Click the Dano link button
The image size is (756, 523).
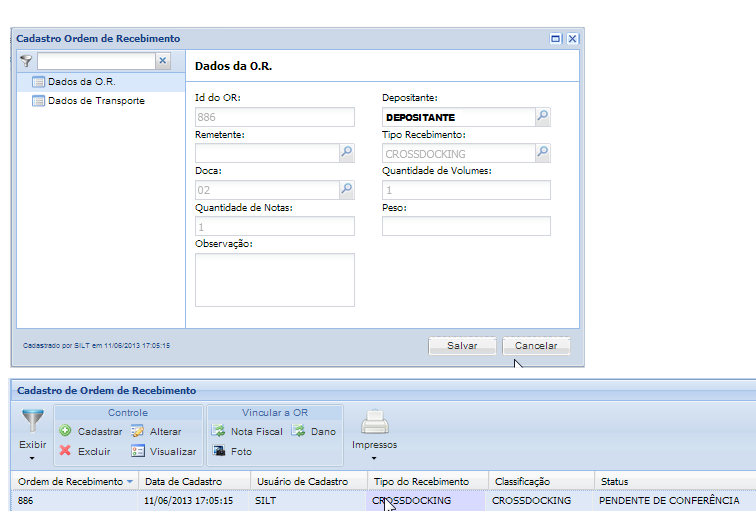tap(314, 431)
